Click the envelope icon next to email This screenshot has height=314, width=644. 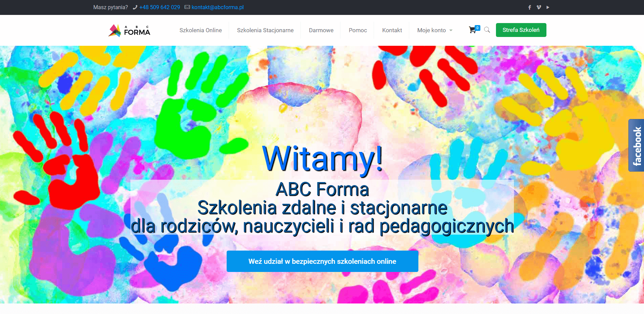point(187,7)
